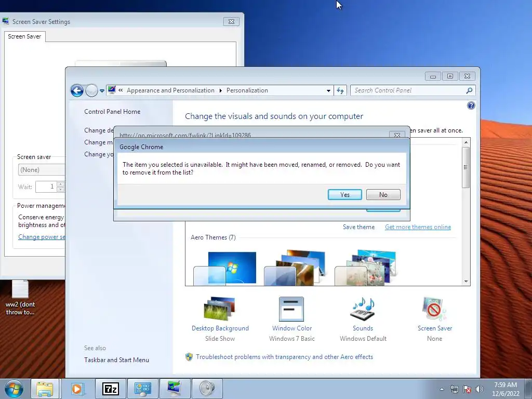This screenshot has width=532, height=399.
Task: Open the Get more themes online link
Action: 418,227
